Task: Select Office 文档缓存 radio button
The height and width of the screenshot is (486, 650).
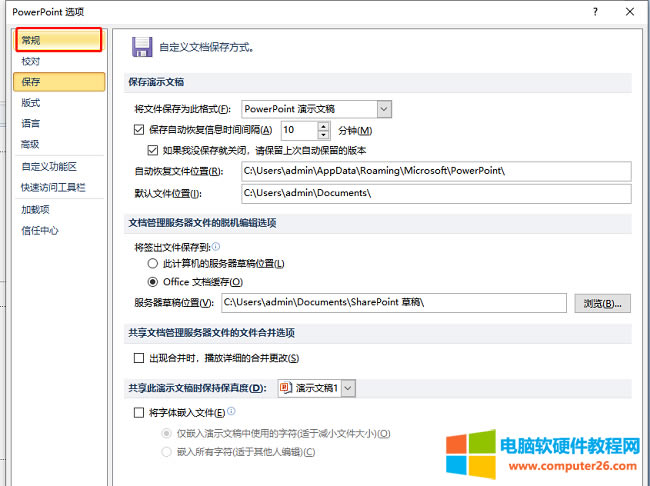Action: tap(153, 282)
